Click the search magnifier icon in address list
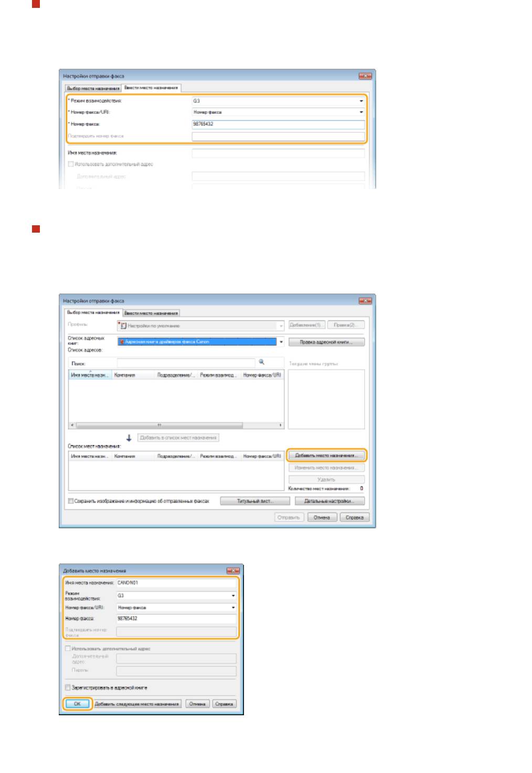Screen dimensions: 532x773 coord(262,362)
